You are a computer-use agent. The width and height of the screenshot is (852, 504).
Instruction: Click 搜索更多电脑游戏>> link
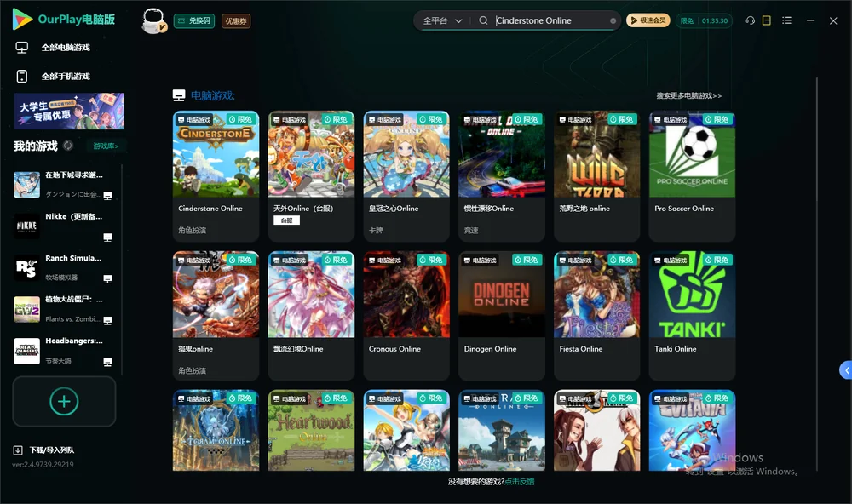coord(688,95)
